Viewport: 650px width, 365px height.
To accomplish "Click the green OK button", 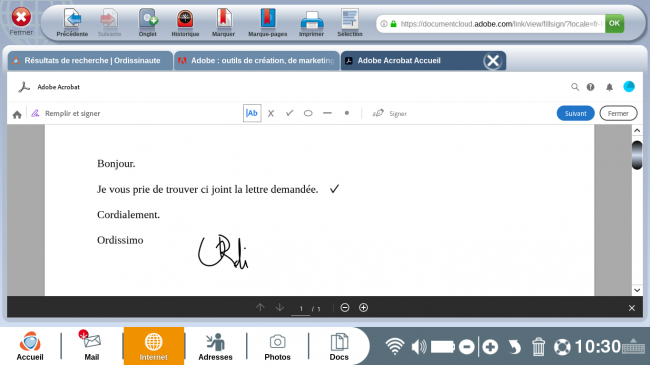I will tap(614, 23).
